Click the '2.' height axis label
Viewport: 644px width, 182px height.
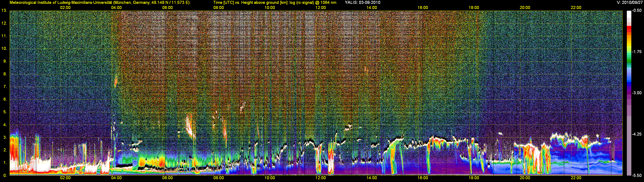(5, 150)
